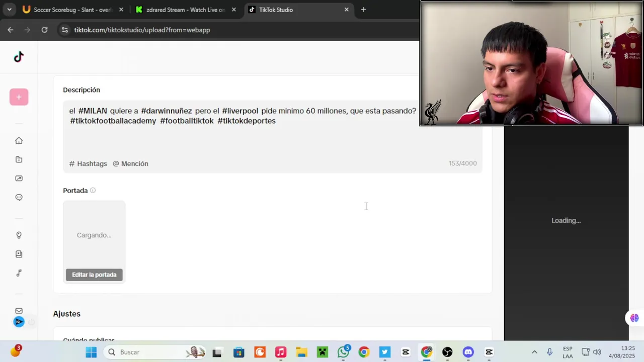Click the #tiktokdeportes hashtag
The image size is (644, 362).
pos(247,121)
